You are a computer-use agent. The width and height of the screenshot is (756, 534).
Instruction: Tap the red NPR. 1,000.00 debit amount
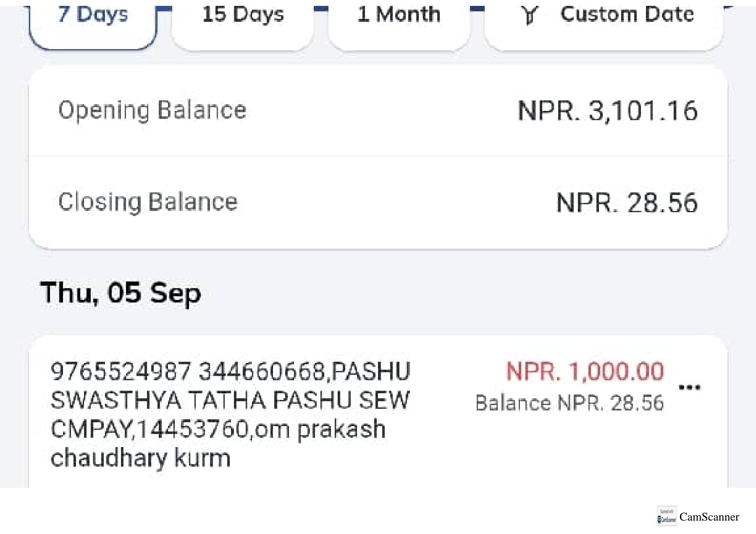point(585,371)
